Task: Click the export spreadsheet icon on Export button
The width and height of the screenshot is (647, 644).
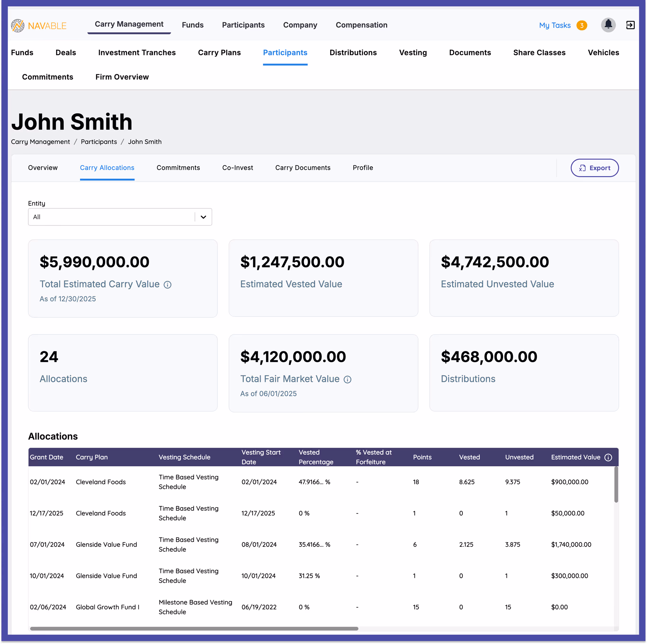Action: point(582,168)
